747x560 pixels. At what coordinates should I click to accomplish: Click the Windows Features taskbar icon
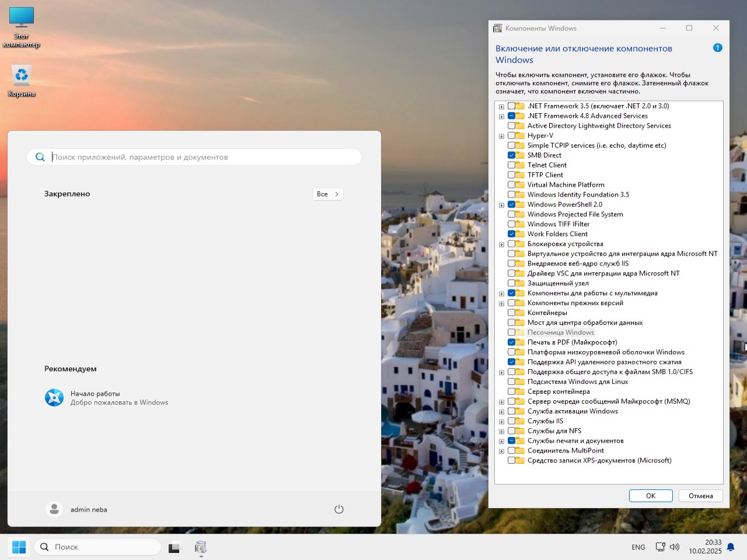(x=201, y=547)
